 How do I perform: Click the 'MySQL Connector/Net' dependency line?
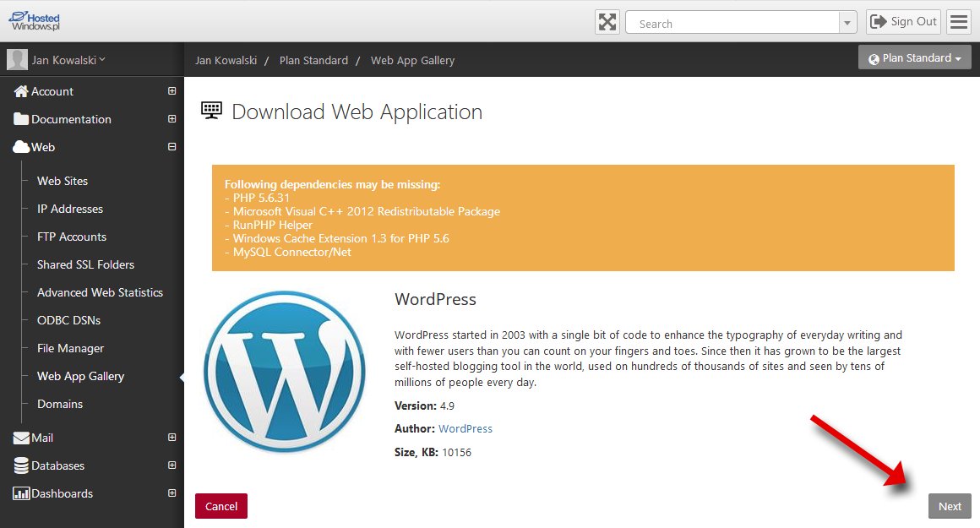[288, 252]
